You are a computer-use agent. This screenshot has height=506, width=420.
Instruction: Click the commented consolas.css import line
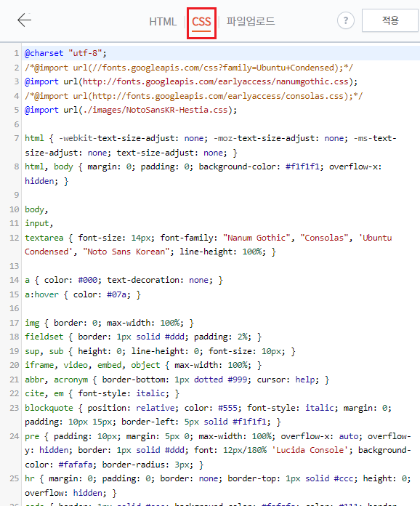click(193, 96)
